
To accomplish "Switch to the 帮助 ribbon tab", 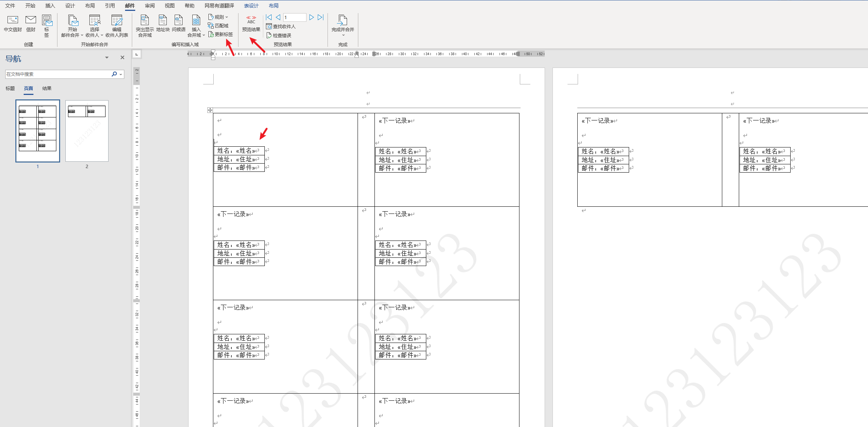I will [x=190, y=6].
